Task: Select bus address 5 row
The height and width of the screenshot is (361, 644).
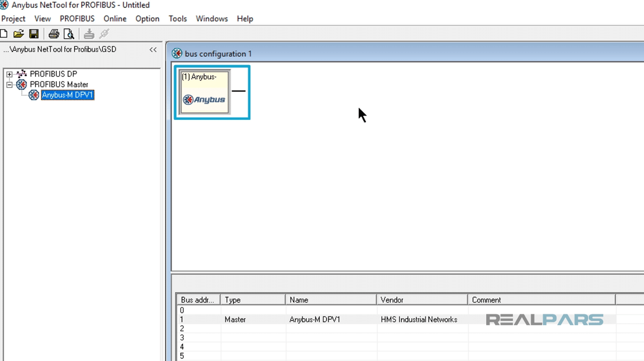Action: [410, 356]
